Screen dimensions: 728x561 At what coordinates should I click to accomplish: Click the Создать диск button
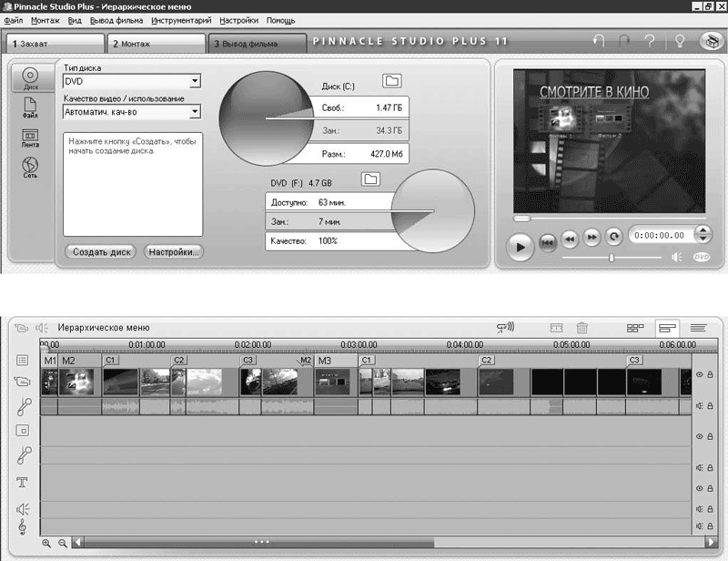click(101, 251)
